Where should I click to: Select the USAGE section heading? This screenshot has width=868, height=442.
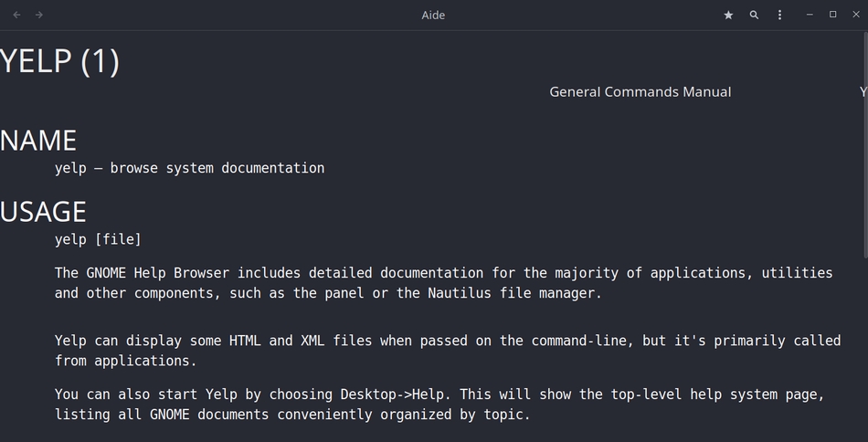43,211
